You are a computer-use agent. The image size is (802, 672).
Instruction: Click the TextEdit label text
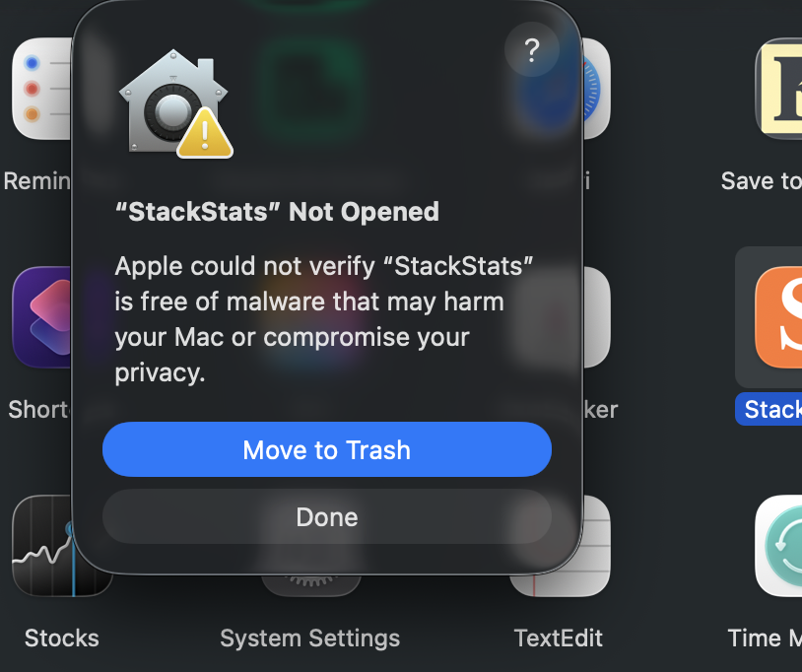pyautogui.click(x=558, y=638)
